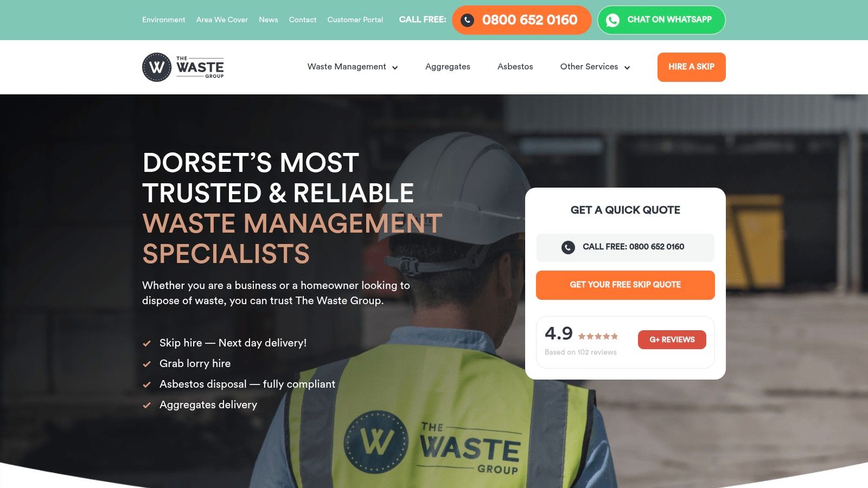
Task: Open the Aggregates page
Action: pyautogui.click(x=448, y=67)
